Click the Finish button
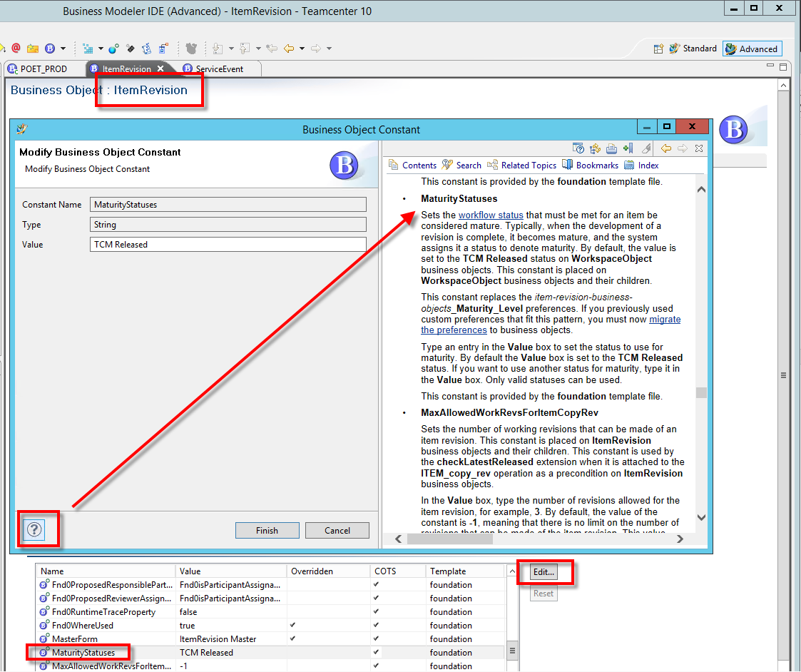The image size is (801, 672). click(267, 531)
